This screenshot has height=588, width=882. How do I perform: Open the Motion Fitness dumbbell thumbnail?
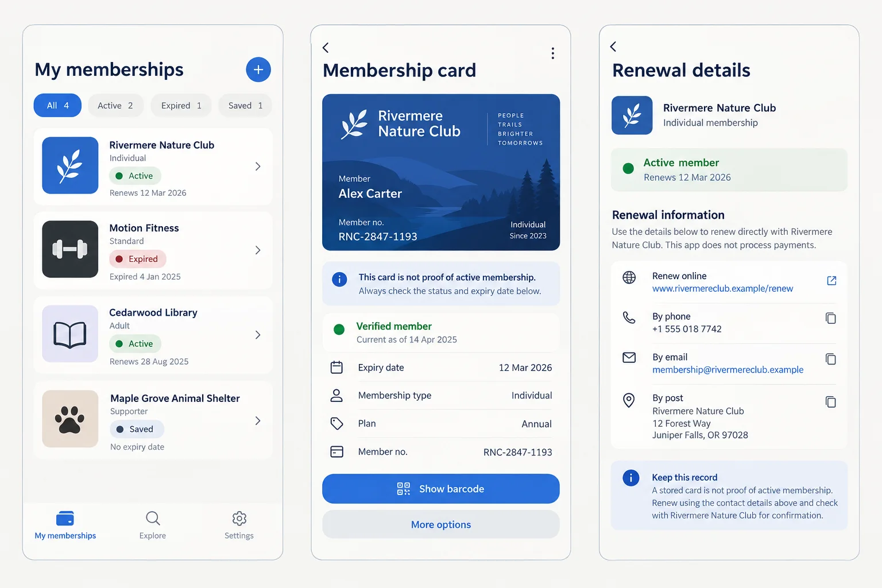point(70,249)
